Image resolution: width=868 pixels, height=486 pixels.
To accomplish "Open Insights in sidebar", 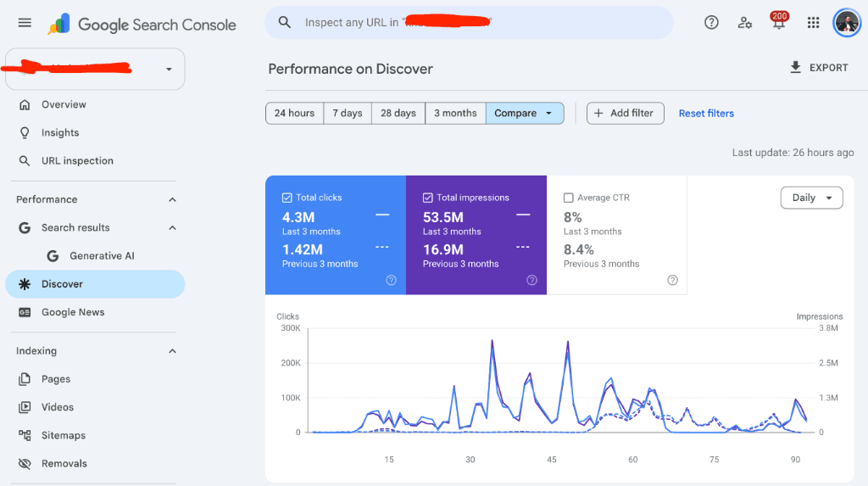I will (95, 133).
